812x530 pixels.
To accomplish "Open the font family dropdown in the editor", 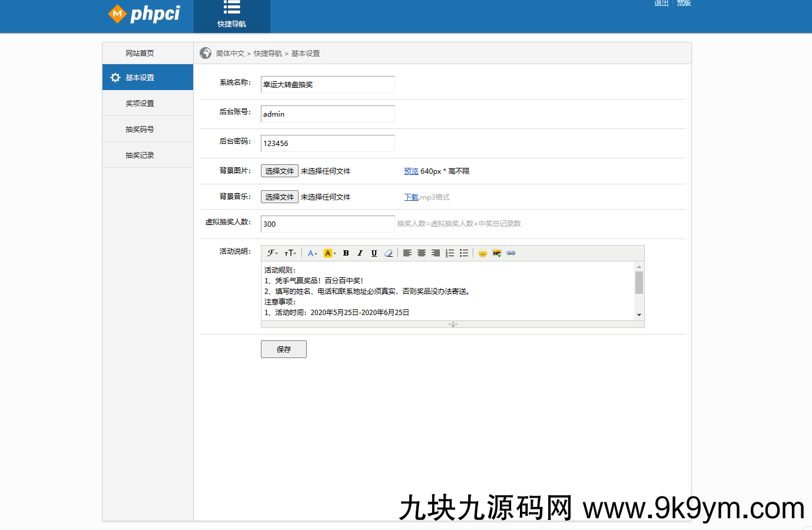I will point(271,253).
